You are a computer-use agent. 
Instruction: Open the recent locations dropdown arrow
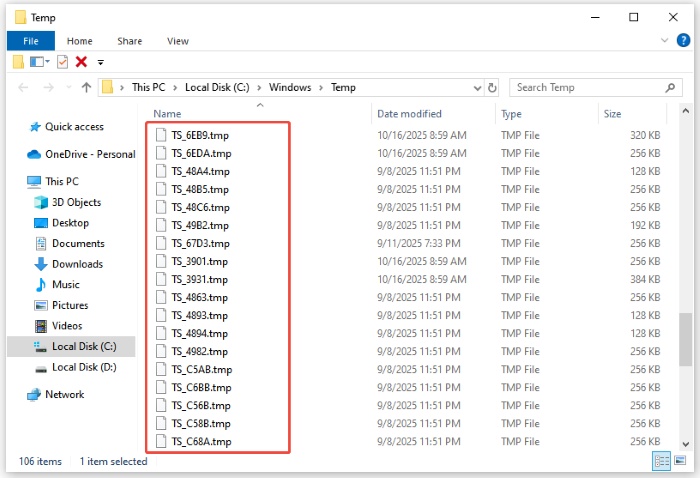click(x=68, y=87)
